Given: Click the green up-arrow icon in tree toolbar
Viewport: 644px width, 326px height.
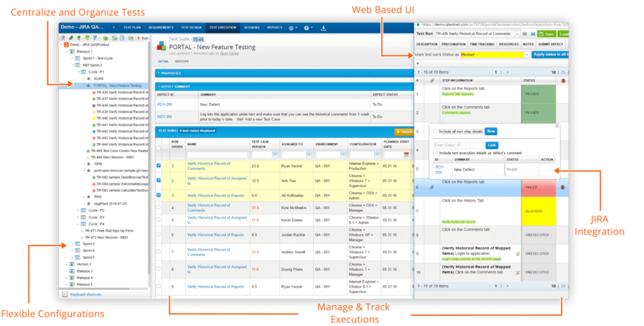Looking at the screenshot, I should [x=79, y=38].
